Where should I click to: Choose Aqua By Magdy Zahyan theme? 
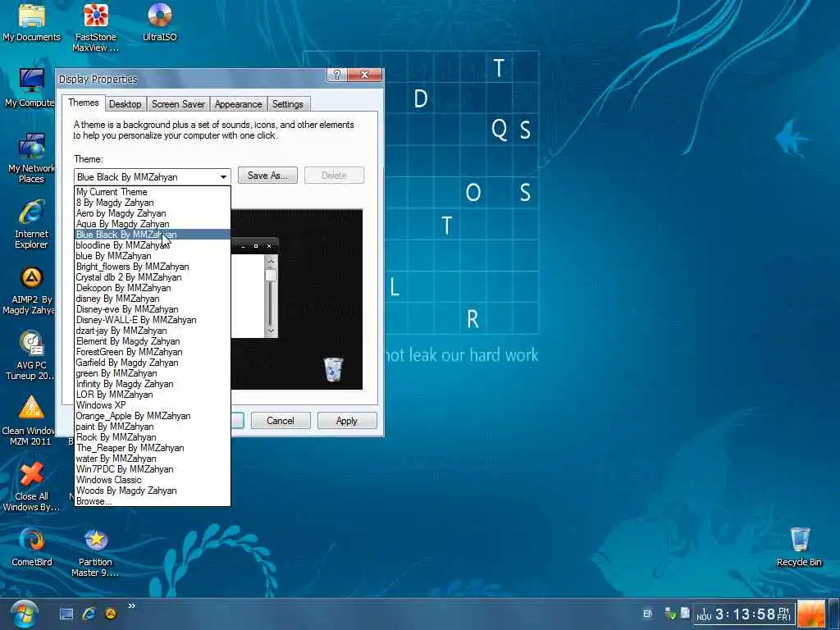pyautogui.click(x=152, y=224)
